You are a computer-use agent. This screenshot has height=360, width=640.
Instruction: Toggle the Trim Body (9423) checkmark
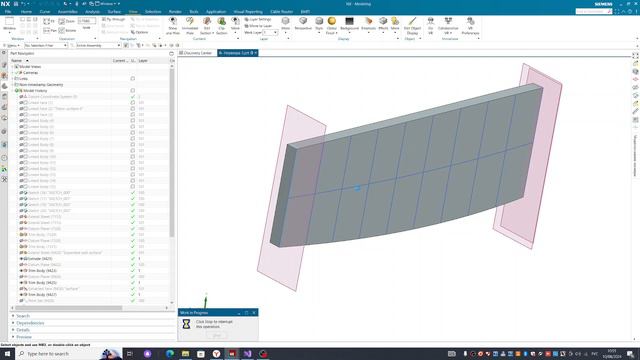coord(133,270)
